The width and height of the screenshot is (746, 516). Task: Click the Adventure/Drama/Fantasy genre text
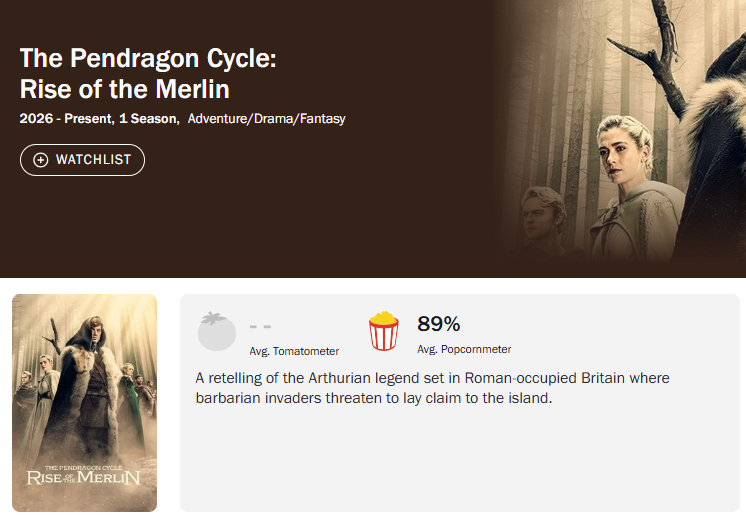point(266,119)
